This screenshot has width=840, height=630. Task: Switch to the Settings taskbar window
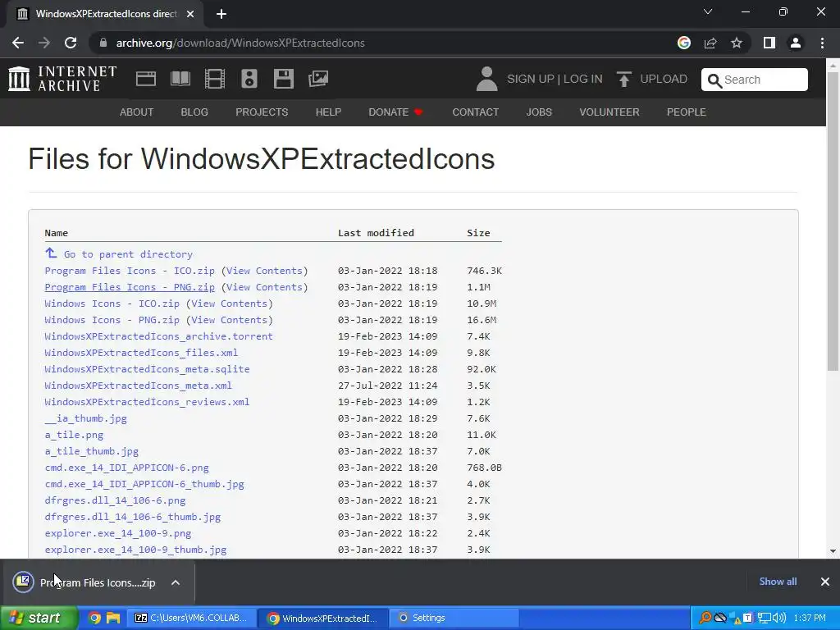[x=453, y=618]
